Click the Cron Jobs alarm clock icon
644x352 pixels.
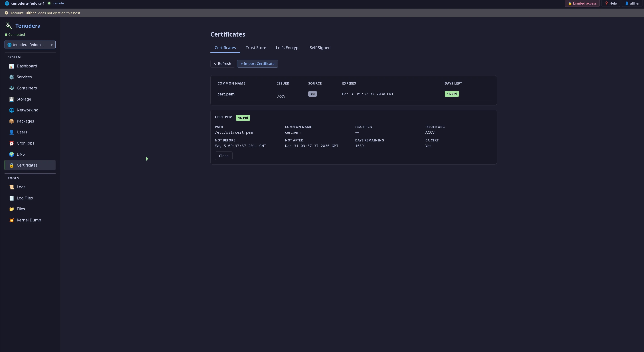tap(11, 143)
